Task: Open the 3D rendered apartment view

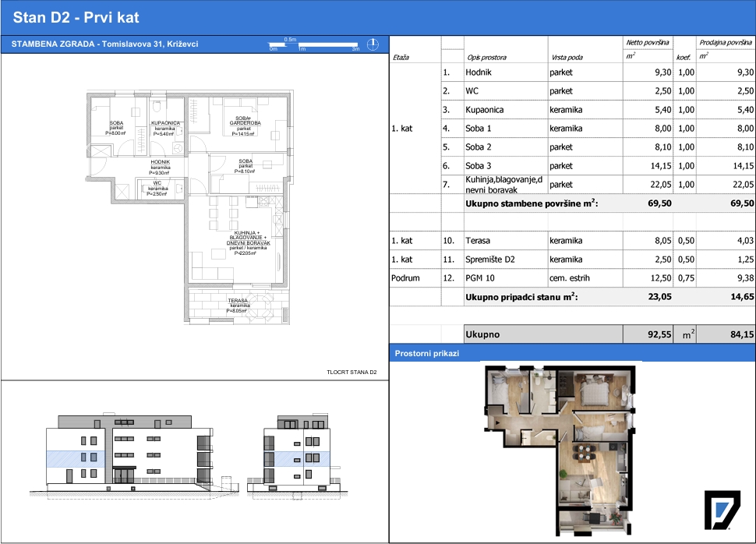Action: [560, 450]
